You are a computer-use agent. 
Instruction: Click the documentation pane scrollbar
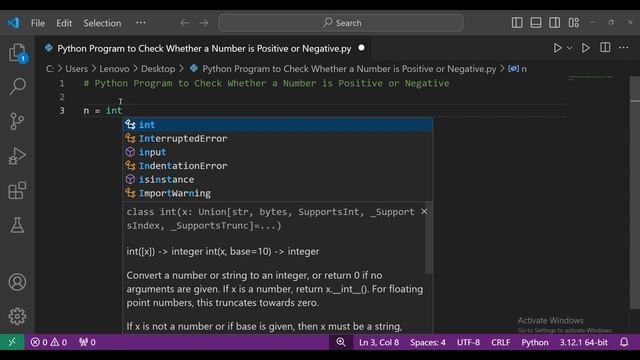[429, 238]
